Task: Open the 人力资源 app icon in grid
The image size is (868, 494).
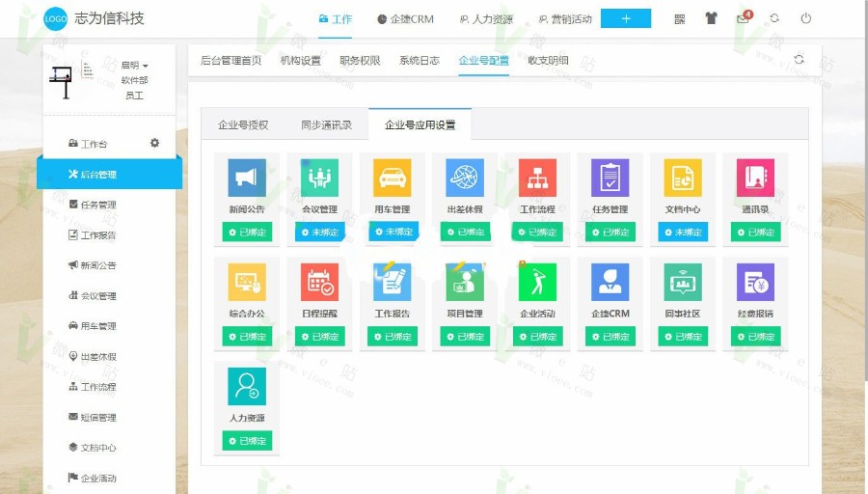Action: [x=247, y=386]
